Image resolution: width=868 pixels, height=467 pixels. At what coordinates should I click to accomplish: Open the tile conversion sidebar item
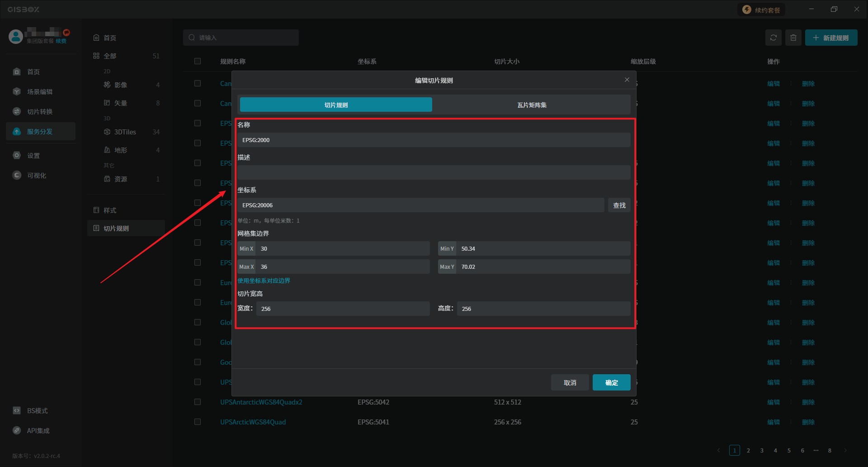click(x=39, y=112)
